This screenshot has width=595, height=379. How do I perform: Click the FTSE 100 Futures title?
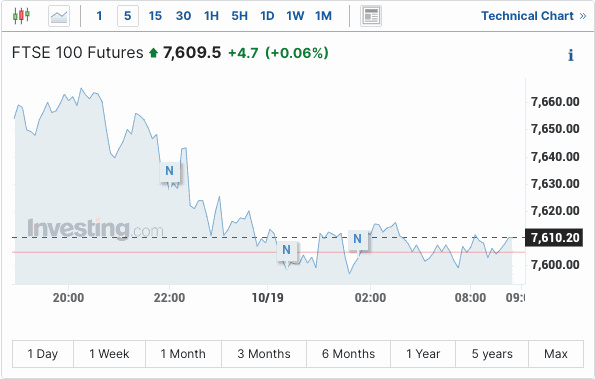tap(77, 53)
